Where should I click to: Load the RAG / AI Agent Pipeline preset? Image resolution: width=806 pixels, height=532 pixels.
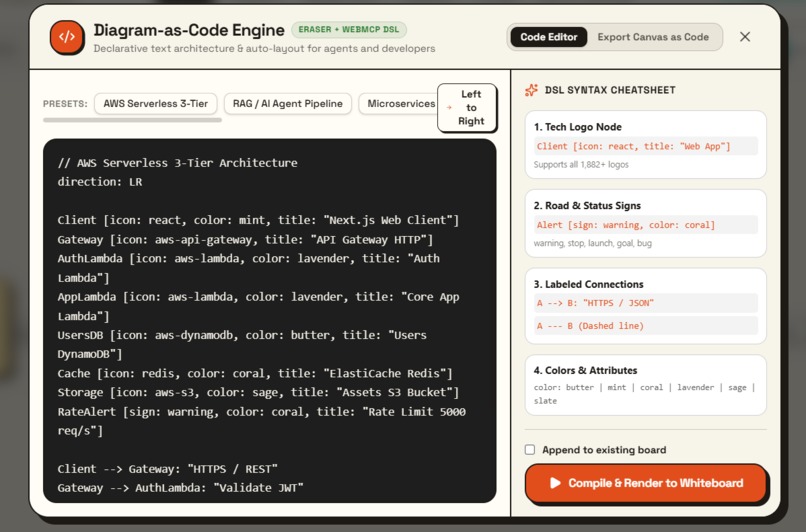click(287, 103)
